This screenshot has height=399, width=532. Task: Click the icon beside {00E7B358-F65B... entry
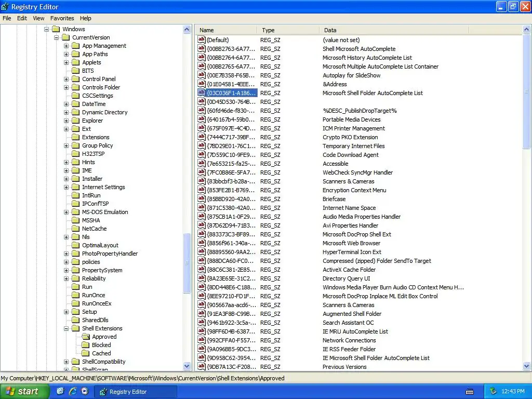pyautogui.click(x=202, y=75)
